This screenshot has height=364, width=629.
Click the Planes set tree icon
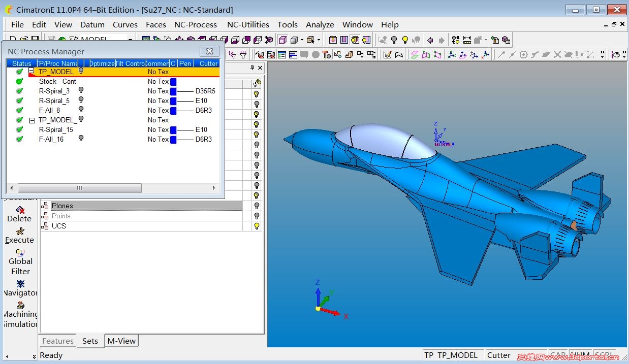pos(45,206)
